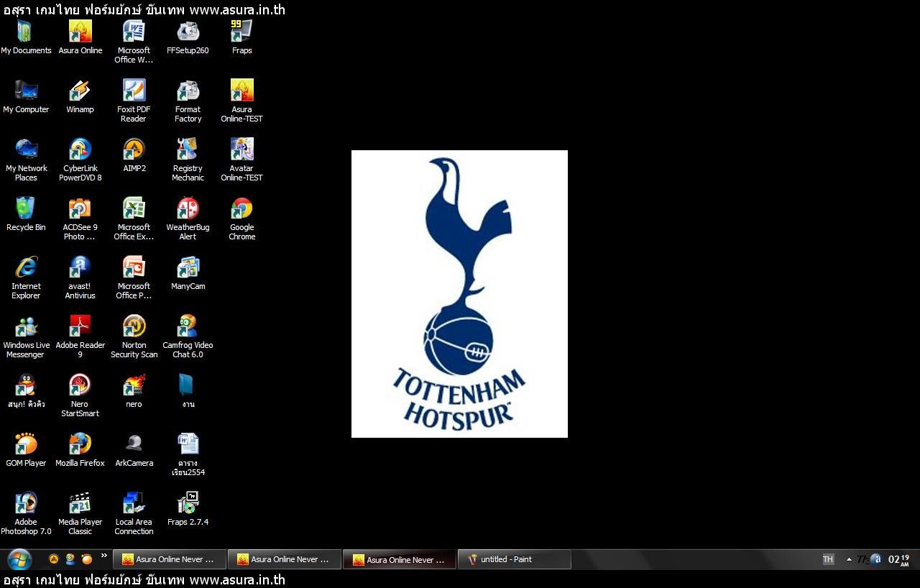Viewport: 920px width, 588px height.
Task: Open the Microsoft Office PowerPoint shortcut
Action: [x=134, y=277]
